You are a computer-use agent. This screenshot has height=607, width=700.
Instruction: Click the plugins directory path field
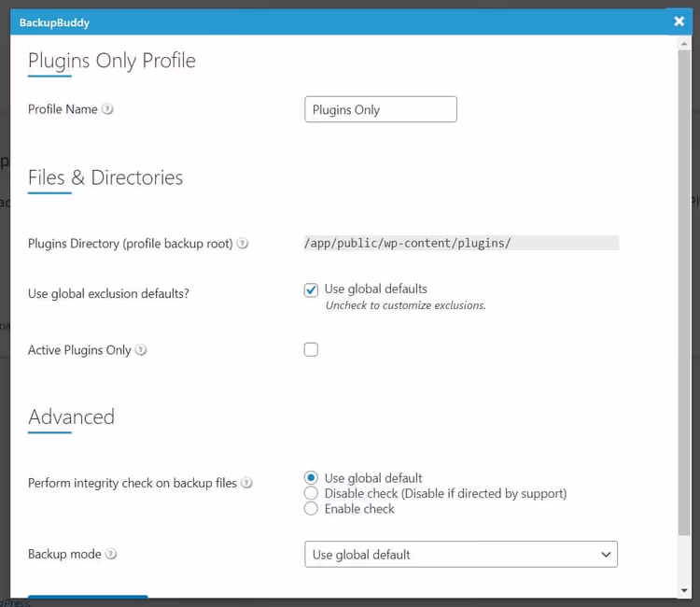[x=461, y=243]
